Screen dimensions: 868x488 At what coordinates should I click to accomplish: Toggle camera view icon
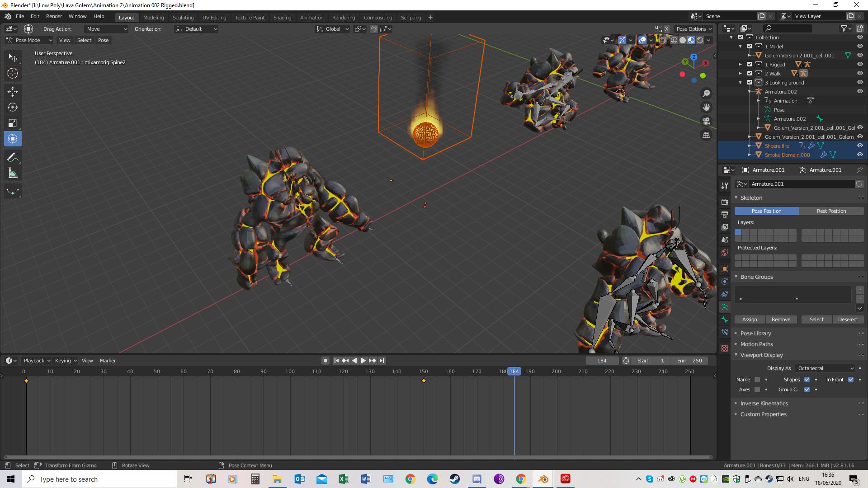point(706,121)
